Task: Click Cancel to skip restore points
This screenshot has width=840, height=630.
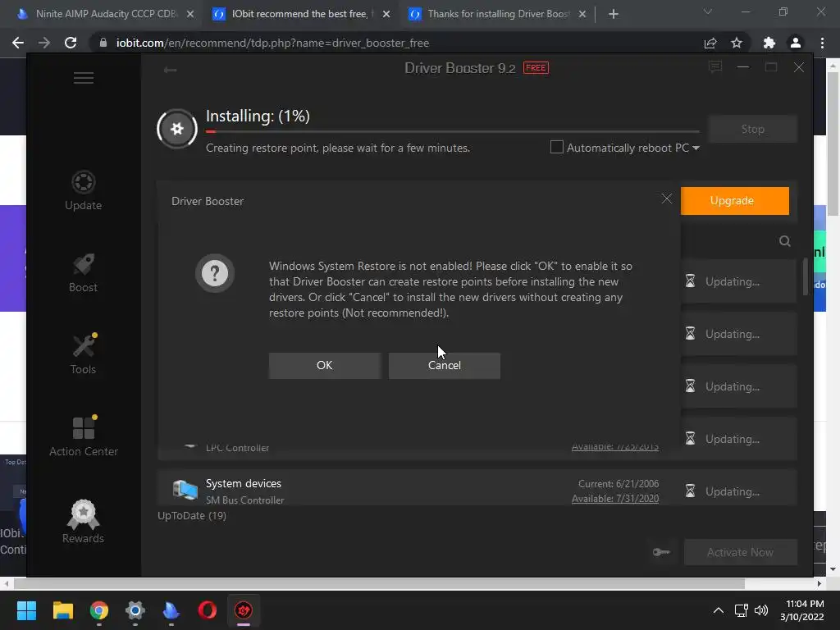Action: pyautogui.click(x=444, y=365)
